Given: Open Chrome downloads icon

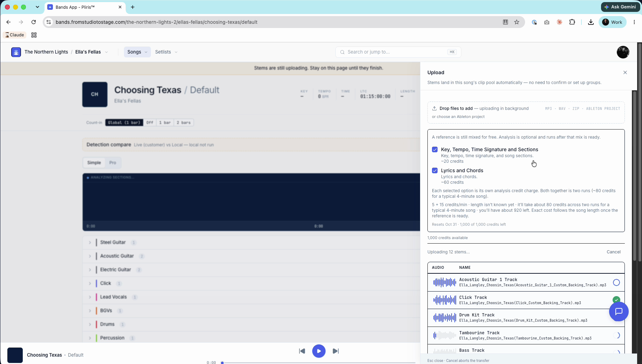Looking at the screenshot, I should 591,22.
